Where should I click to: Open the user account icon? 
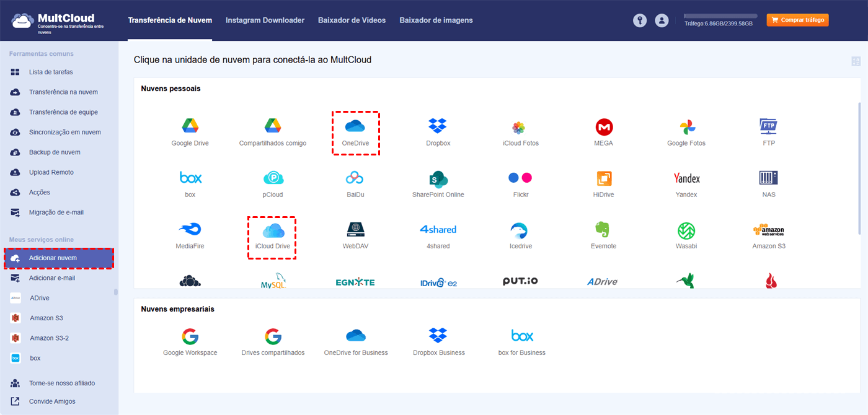coord(662,20)
